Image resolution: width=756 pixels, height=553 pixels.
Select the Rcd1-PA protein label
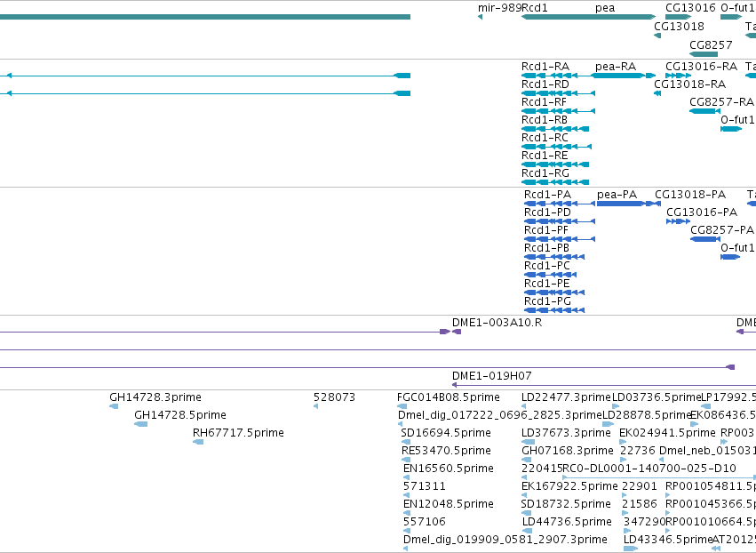(x=548, y=195)
